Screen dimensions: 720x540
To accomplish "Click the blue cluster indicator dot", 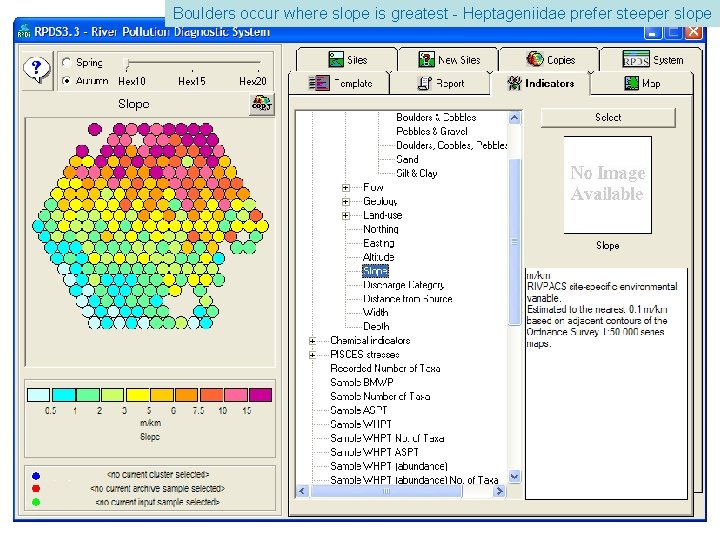I will pos(36,476).
